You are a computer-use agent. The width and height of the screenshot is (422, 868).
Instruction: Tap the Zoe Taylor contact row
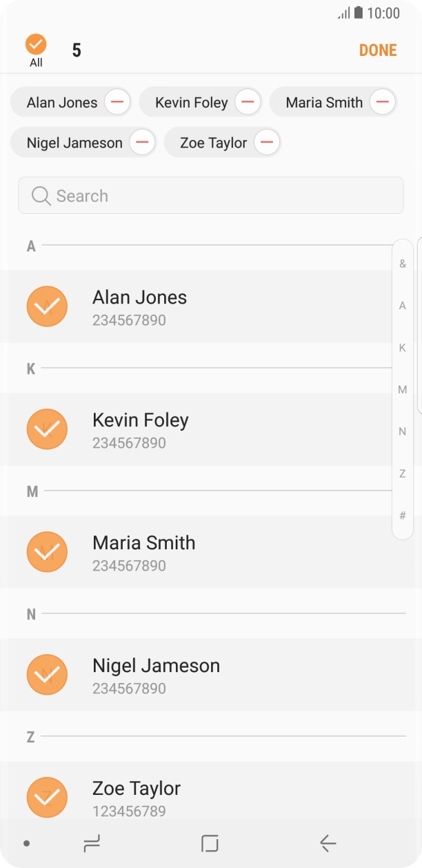[x=207, y=793]
